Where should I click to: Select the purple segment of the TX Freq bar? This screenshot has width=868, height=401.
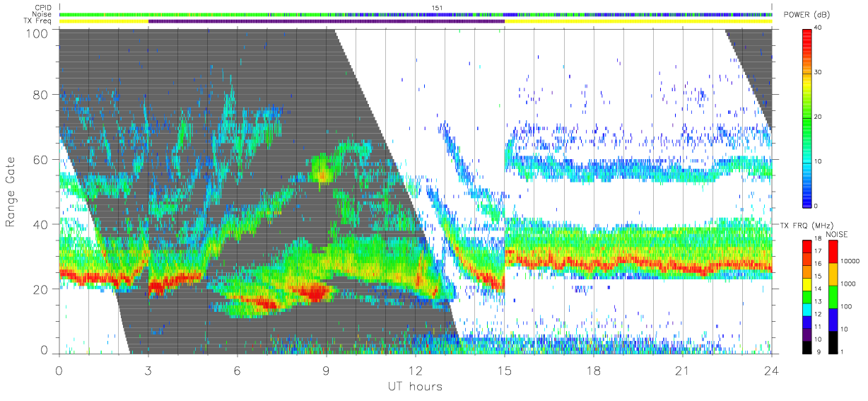tap(327, 21)
